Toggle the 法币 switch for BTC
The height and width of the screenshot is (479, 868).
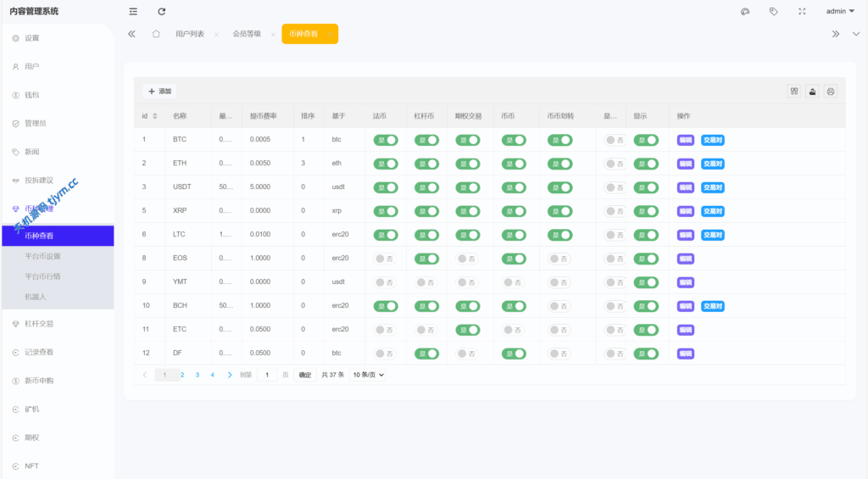pyautogui.click(x=386, y=140)
